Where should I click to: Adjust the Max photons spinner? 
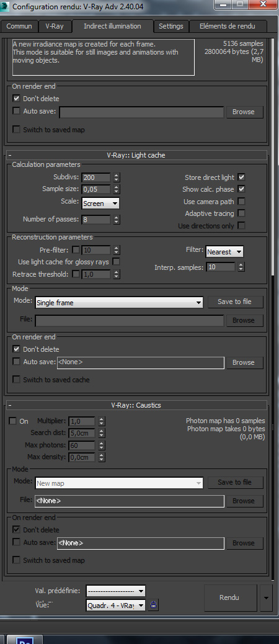(101, 445)
